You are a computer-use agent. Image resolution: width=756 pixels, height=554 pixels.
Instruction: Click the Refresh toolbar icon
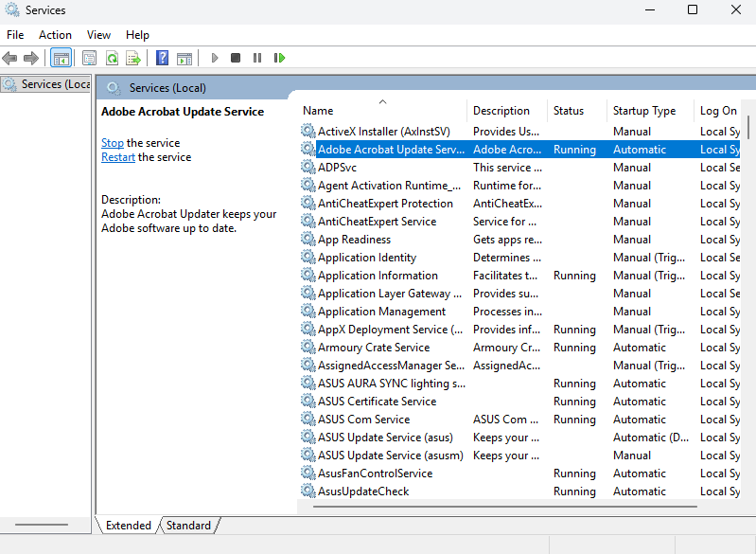pyautogui.click(x=112, y=58)
